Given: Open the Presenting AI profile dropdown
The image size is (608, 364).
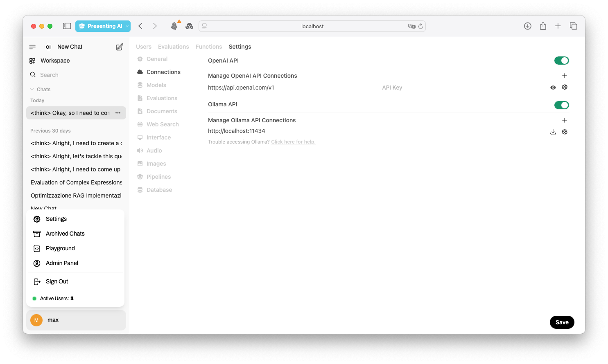Looking at the screenshot, I should coord(103,26).
